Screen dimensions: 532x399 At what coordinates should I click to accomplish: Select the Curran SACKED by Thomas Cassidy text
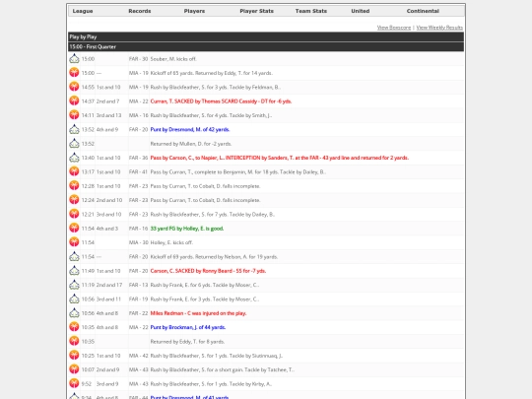tap(221, 101)
